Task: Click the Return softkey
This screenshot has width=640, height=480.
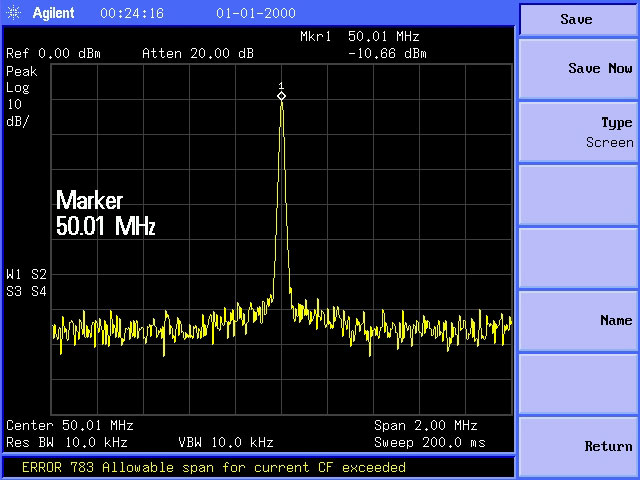Action: (x=578, y=447)
